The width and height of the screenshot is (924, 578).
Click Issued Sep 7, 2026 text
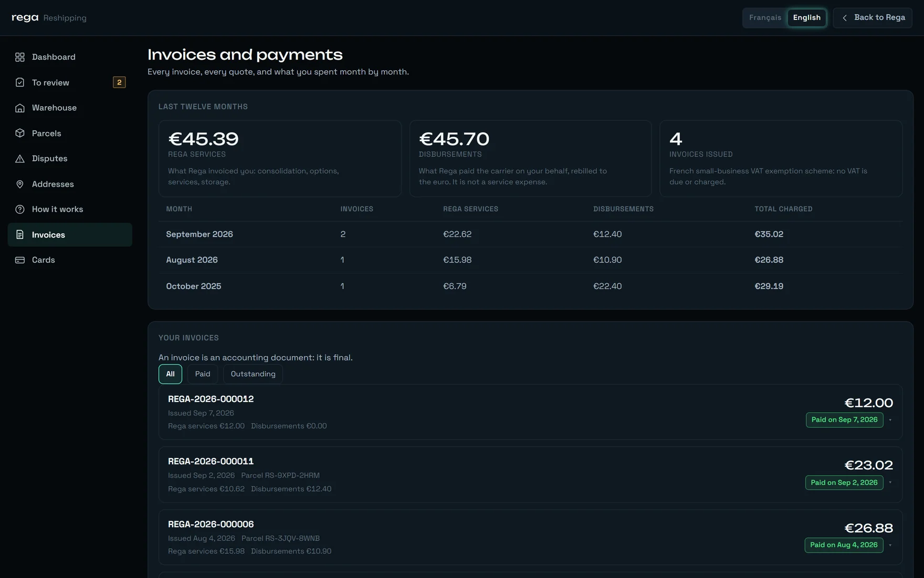point(201,414)
